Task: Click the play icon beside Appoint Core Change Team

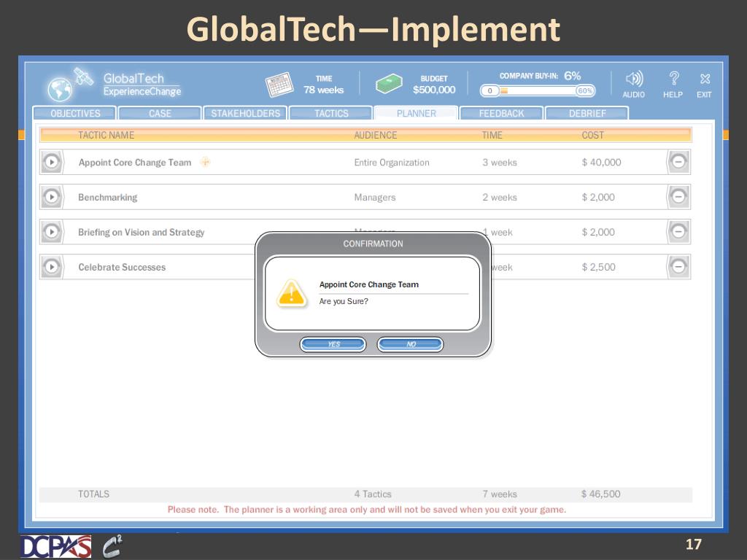Action: click(x=52, y=162)
